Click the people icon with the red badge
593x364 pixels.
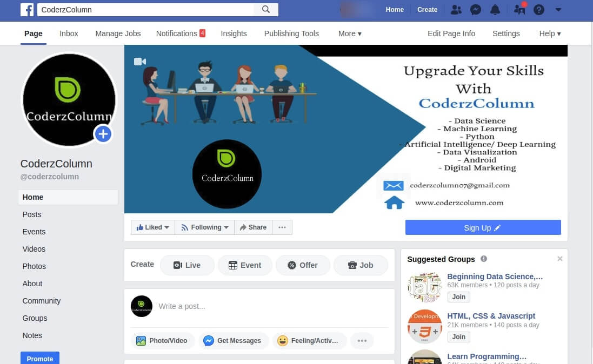(519, 9)
